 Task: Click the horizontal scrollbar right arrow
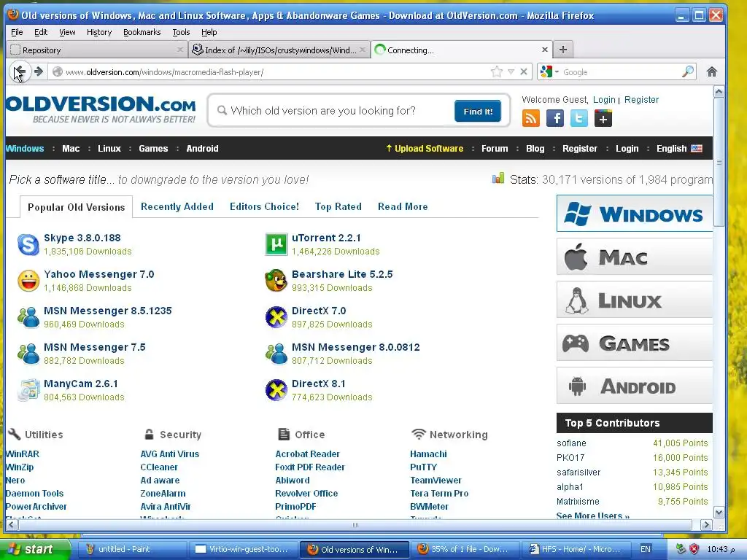point(706,525)
